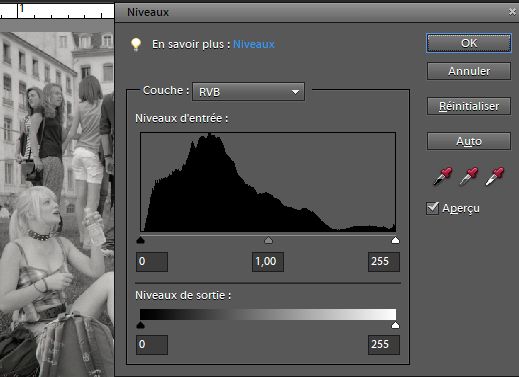Click the input highlight field showing 255
This screenshot has width=519, height=377.
click(384, 262)
